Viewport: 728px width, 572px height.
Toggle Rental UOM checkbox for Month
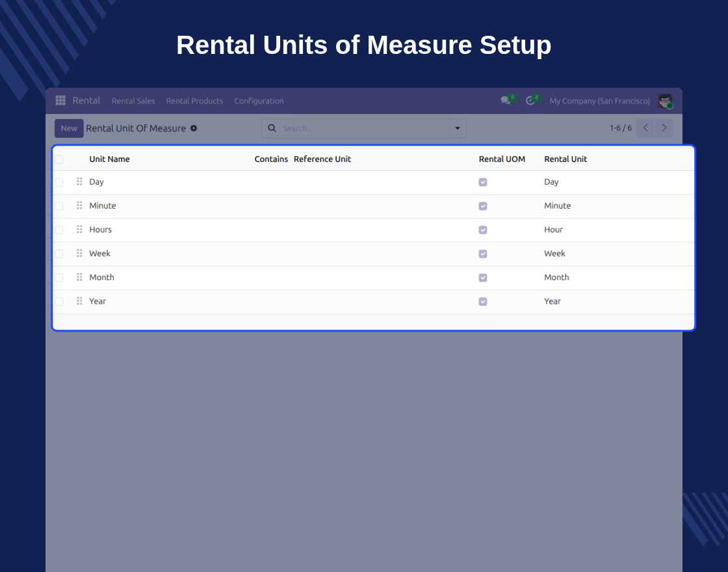coord(483,278)
